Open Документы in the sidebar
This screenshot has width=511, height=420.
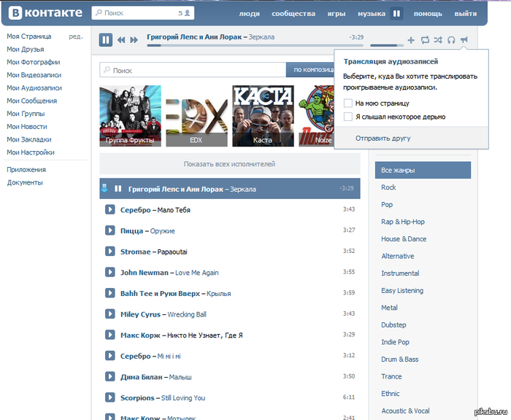pos(25,182)
